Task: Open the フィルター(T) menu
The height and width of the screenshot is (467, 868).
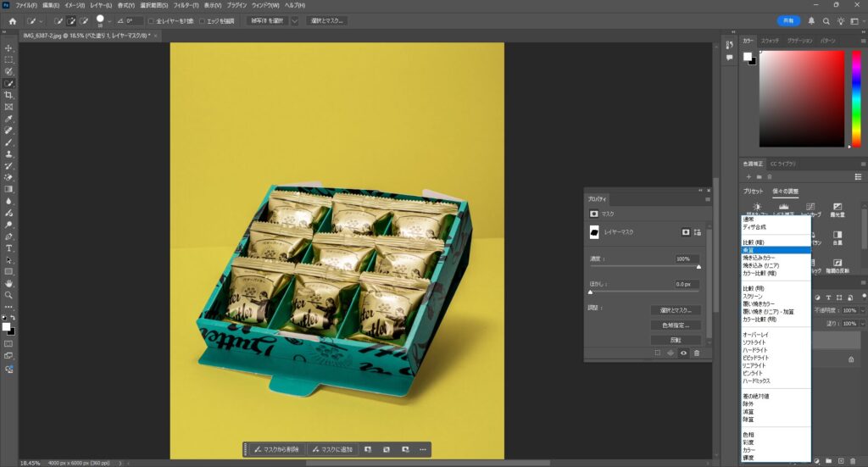Action: click(x=186, y=5)
